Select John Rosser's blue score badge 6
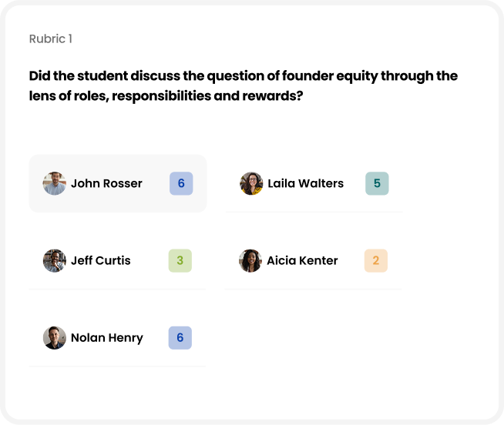The width and height of the screenshot is (504, 425). [181, 183]
